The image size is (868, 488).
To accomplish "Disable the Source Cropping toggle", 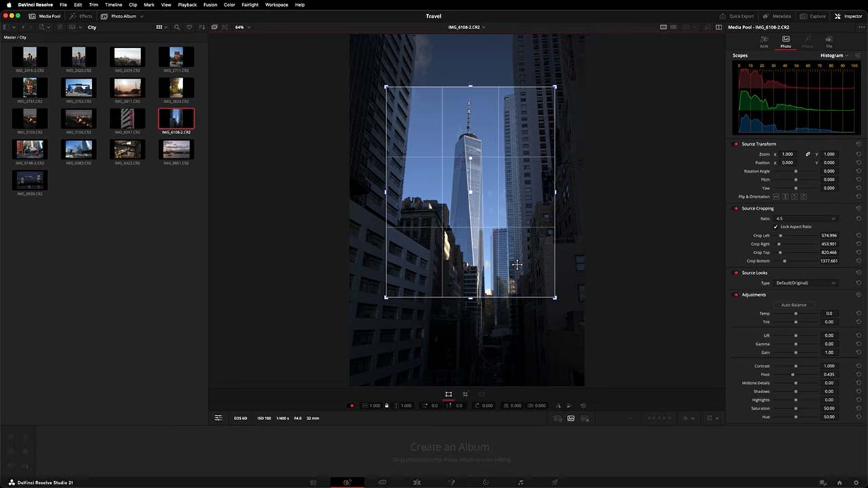I will [x=736, y=208].
